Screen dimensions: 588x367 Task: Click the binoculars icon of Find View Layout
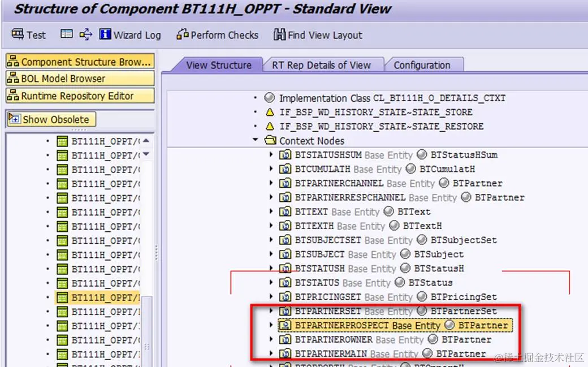pos(279,34)
